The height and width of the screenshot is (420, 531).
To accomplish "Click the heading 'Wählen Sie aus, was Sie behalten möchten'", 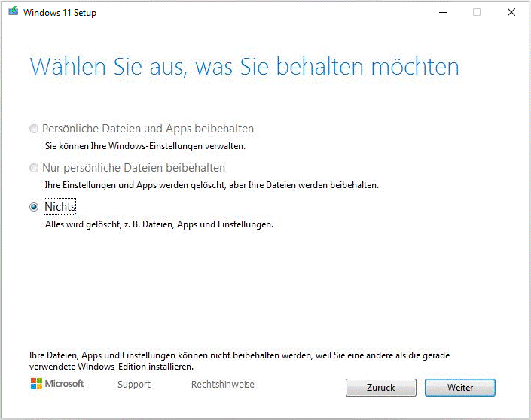I will 245,66.
